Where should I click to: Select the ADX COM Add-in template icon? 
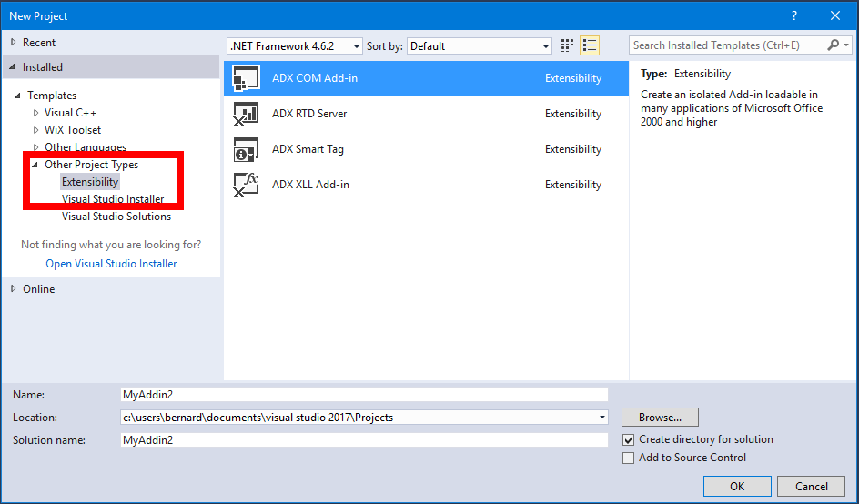pos(246,78)
